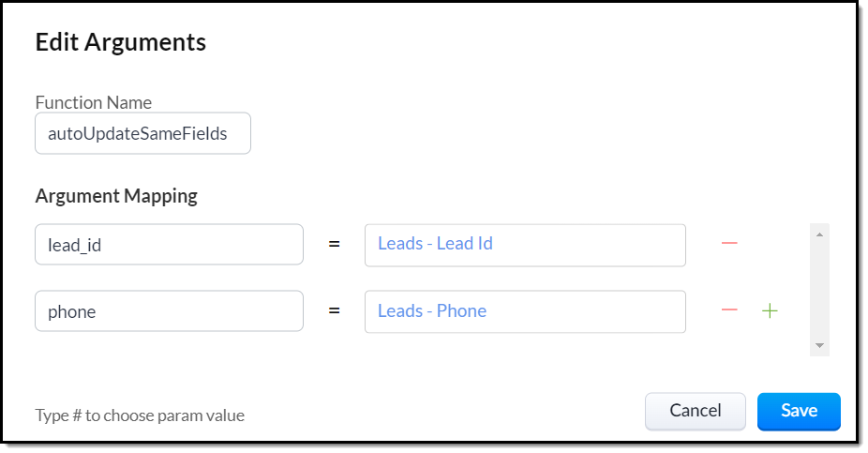868x453 pixels.
Task: Click the Edit Arguments dialog title
Action: click(x=121, y=42)
